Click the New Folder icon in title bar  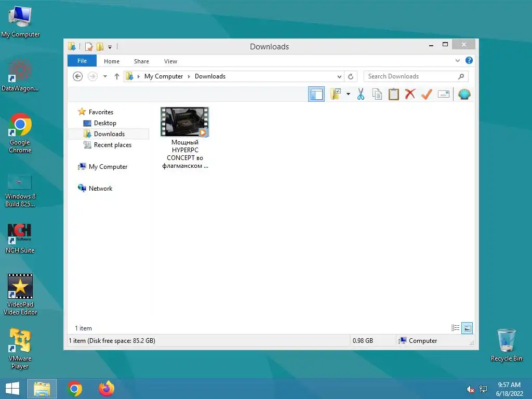pyautogui.click(x=100, y=46)
